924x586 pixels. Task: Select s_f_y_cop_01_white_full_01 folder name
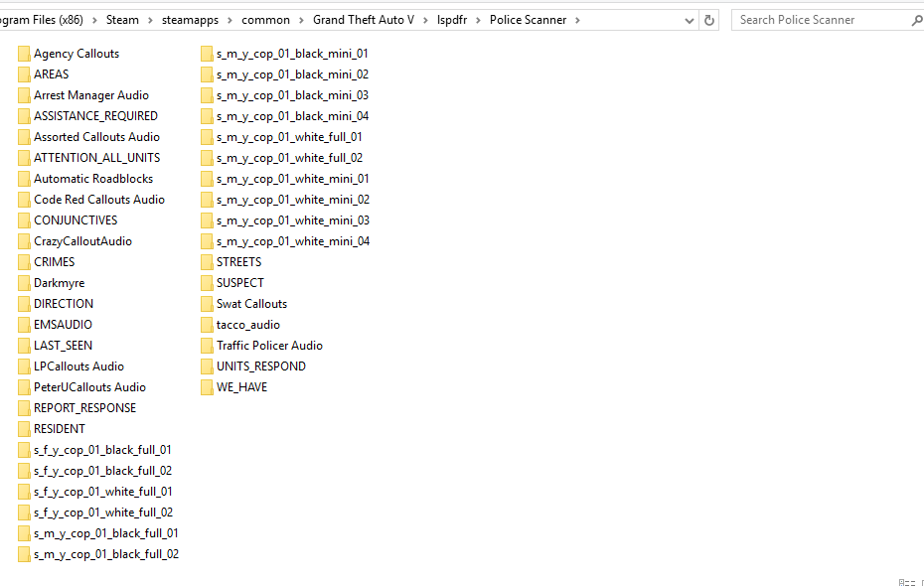tap(103, 492)
